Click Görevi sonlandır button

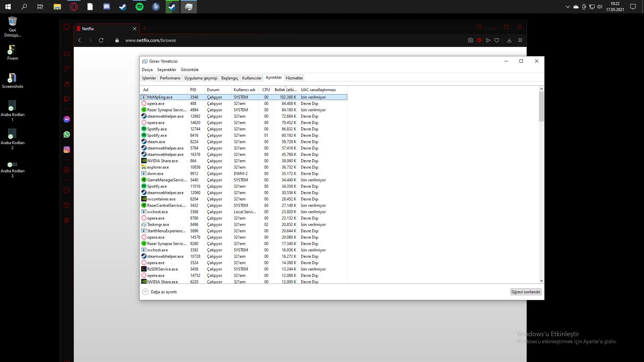tap(526, 292)
